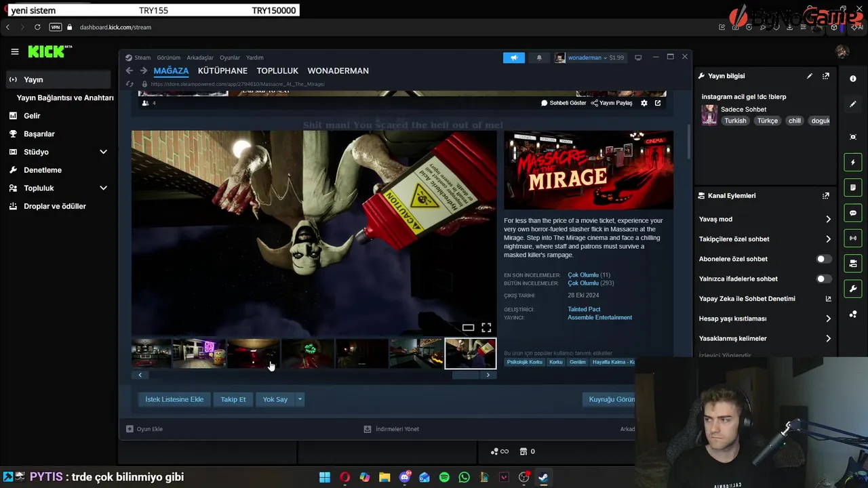This screenshot has width=868, height=488.
Task: Toggle the wrench panel icon in Kick sidebar
Action: (853, 289)
